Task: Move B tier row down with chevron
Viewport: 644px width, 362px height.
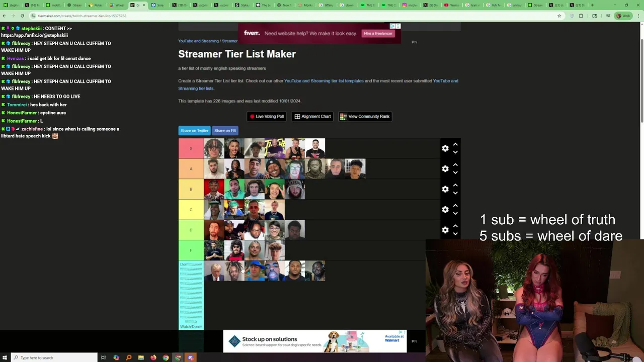Action: (x=455, y=193)
